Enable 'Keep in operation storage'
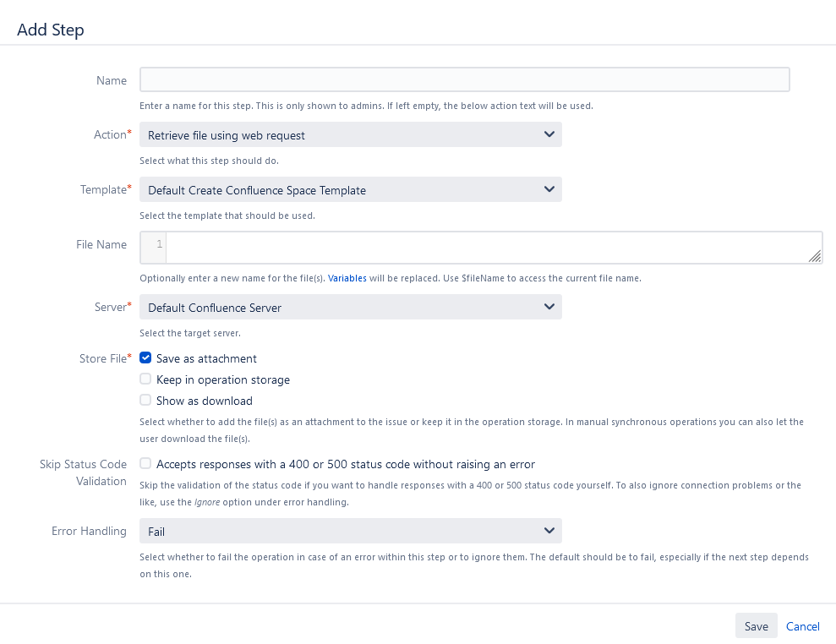The image size is (836, 644). tap(145, 379)
